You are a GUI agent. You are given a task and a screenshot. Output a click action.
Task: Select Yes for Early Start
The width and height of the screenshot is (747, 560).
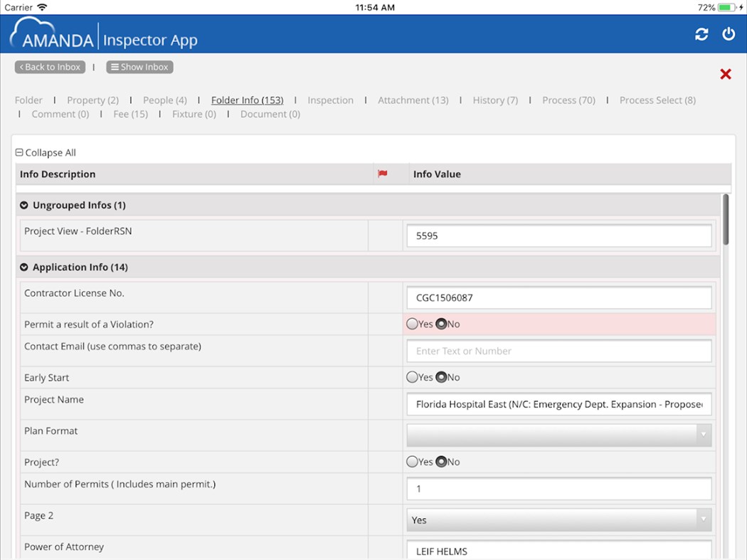tap(413, 377)
